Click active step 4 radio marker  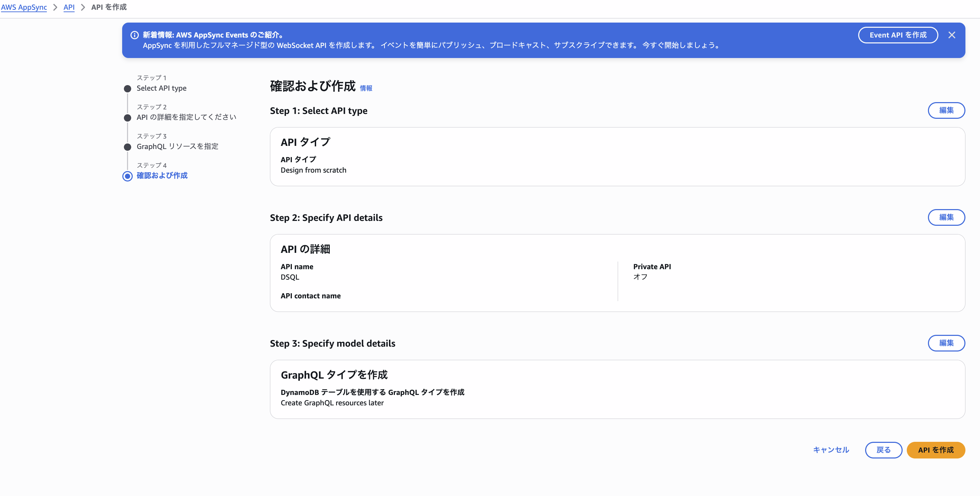127,176
